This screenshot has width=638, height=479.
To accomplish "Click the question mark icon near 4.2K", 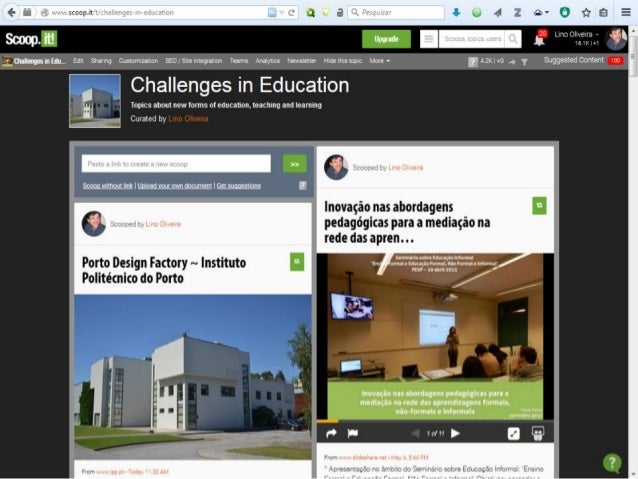I will [472, 61].
